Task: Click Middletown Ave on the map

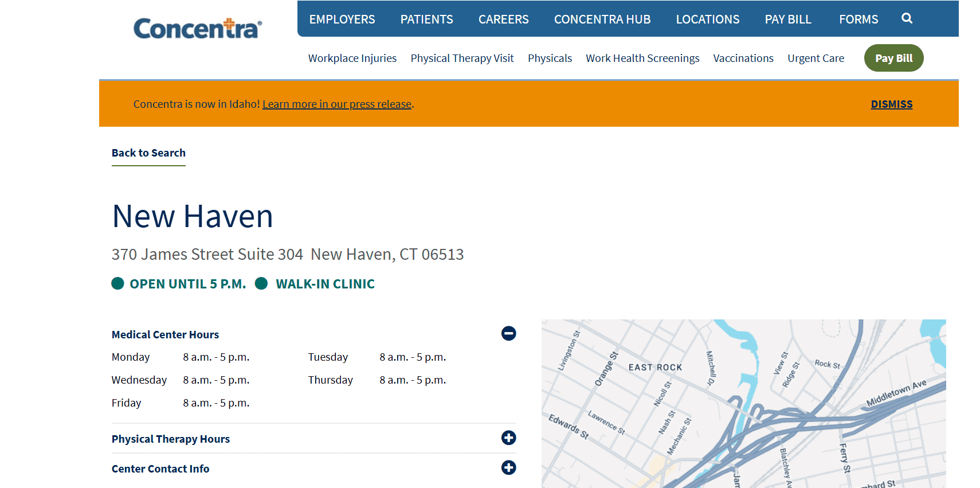Action: [896, 393]
